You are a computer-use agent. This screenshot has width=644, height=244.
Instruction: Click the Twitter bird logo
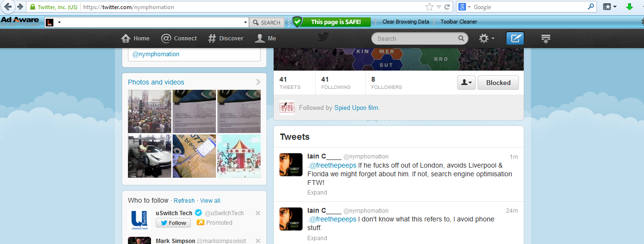[x=322, y=38]
